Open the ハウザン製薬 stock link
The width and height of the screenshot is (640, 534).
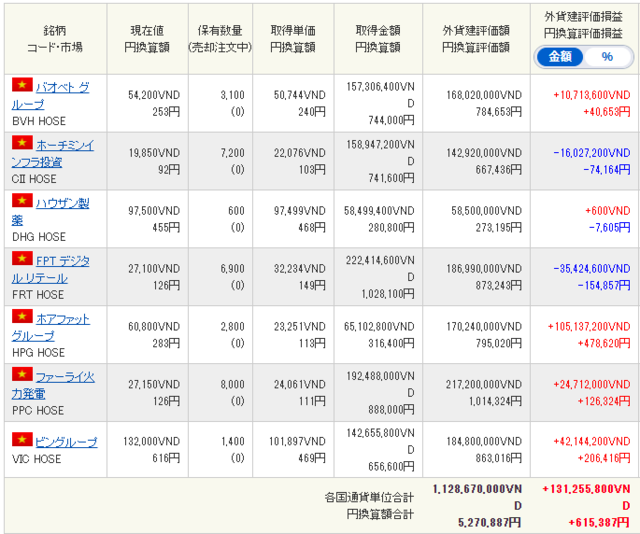point(51,211)
